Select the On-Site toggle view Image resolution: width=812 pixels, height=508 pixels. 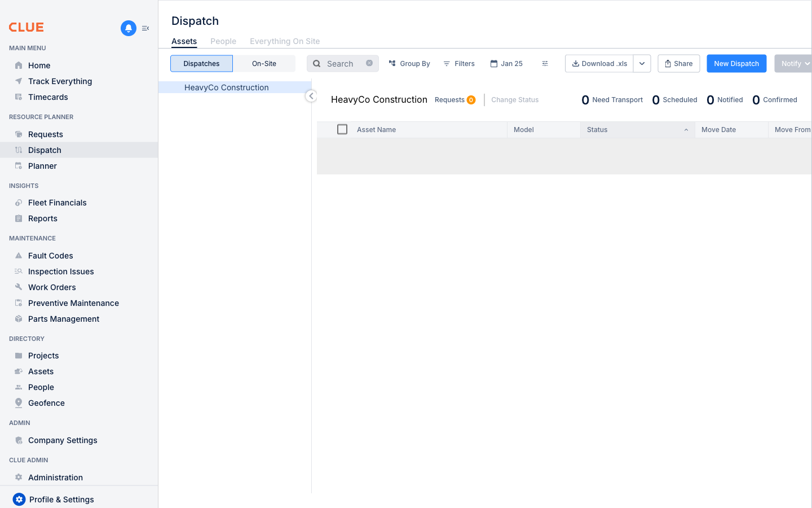point(264,64)
